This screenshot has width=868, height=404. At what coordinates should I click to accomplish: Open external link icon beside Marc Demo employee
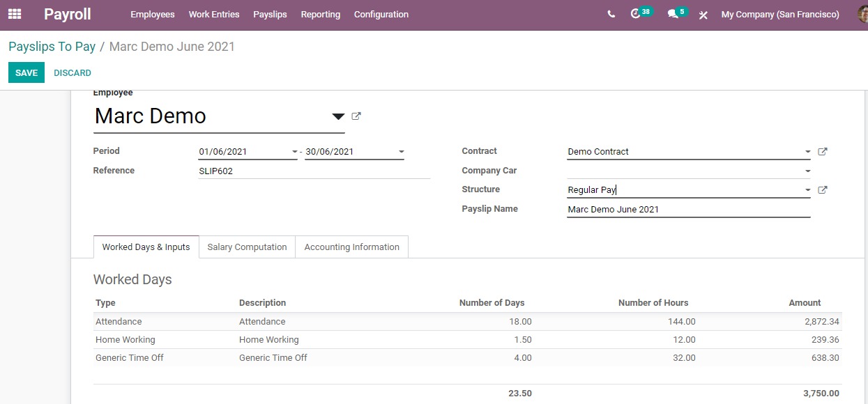pyautogui.click(x=356, y=116)
